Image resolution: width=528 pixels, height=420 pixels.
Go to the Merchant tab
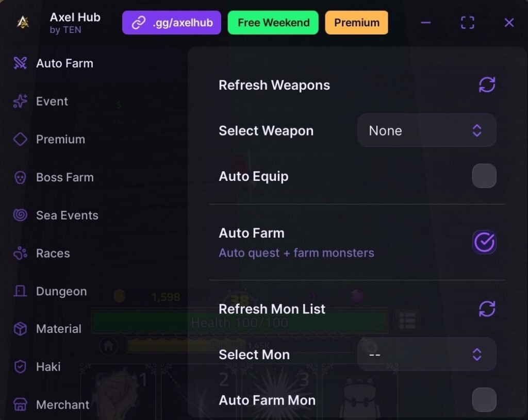tap(62, 405)
